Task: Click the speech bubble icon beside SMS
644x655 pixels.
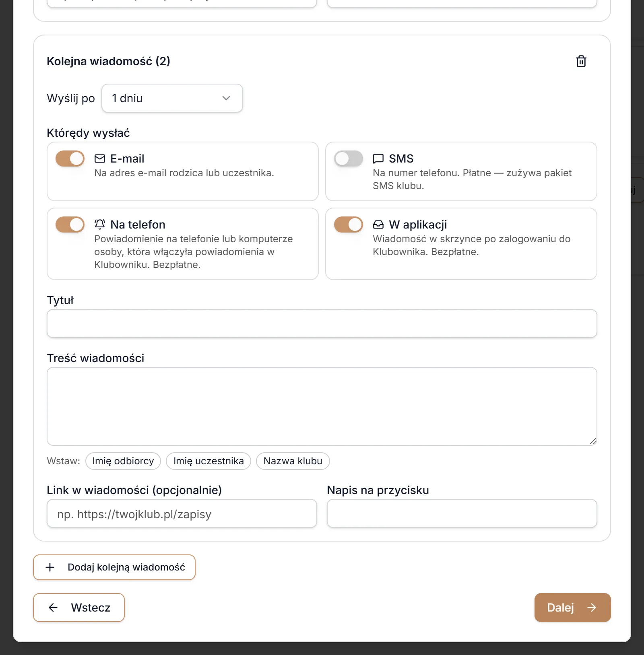Action: click(378, 159)
